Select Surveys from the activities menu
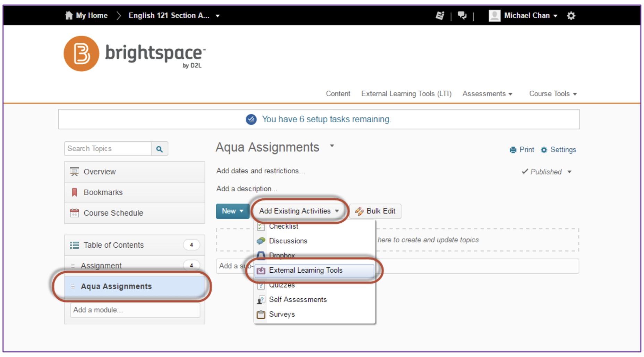 point(314,314)
